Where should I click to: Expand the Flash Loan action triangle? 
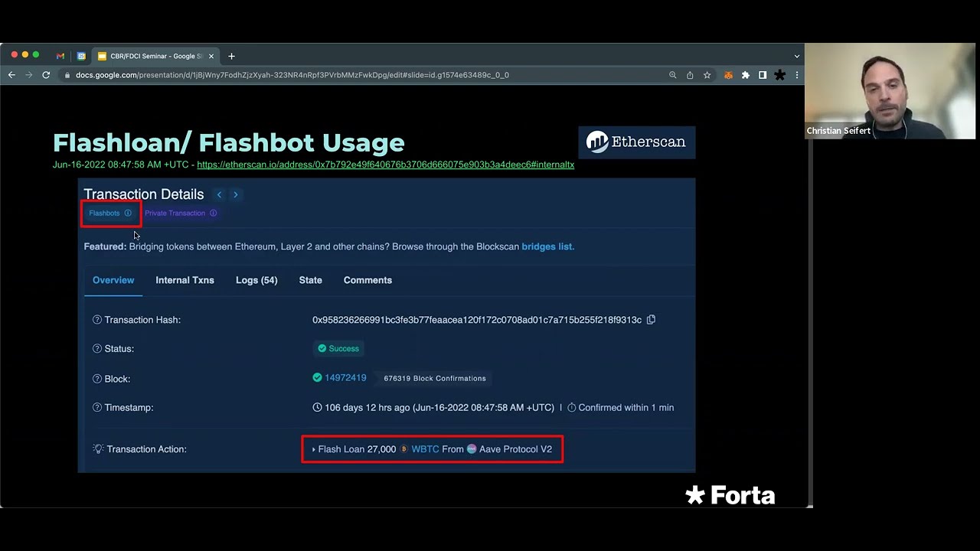(x=314, y=449)
